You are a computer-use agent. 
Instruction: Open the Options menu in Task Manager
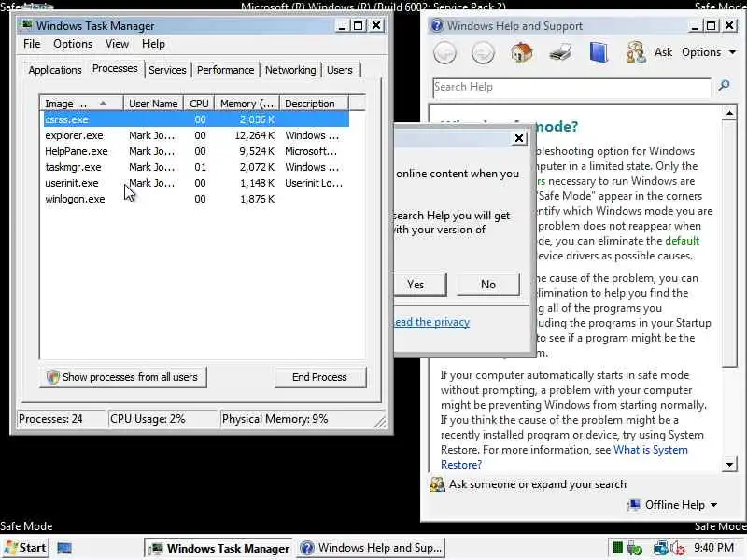pos(73,44)
